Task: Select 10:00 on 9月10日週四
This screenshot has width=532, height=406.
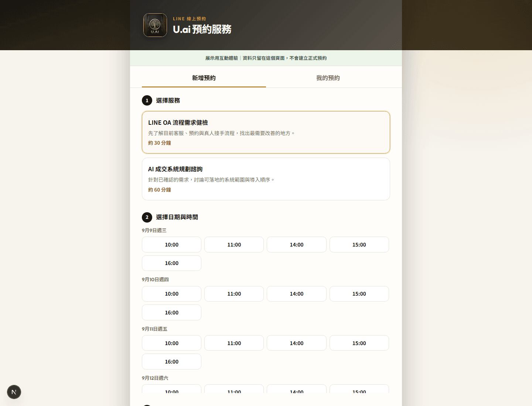Action: [171, 294]
